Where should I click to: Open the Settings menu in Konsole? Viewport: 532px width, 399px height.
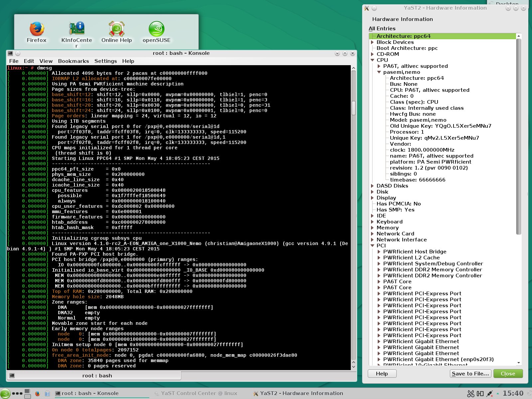pos(105,61)
